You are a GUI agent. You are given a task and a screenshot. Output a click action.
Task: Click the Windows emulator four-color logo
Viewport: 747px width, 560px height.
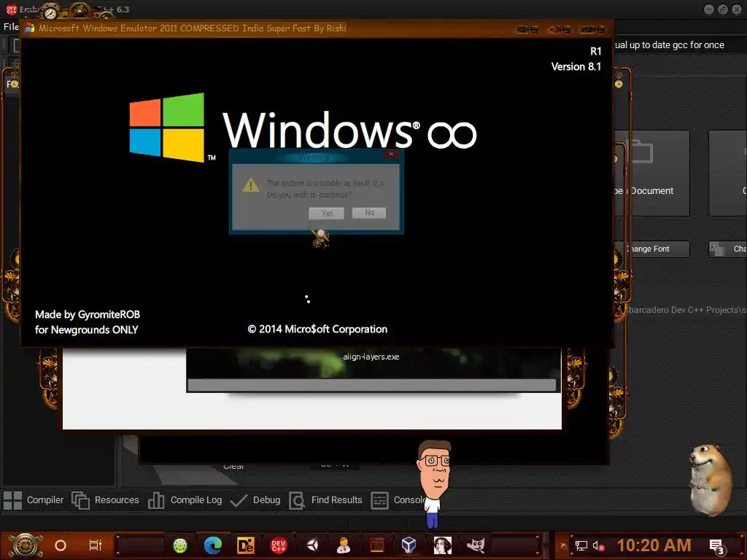(x=167, y=127)
